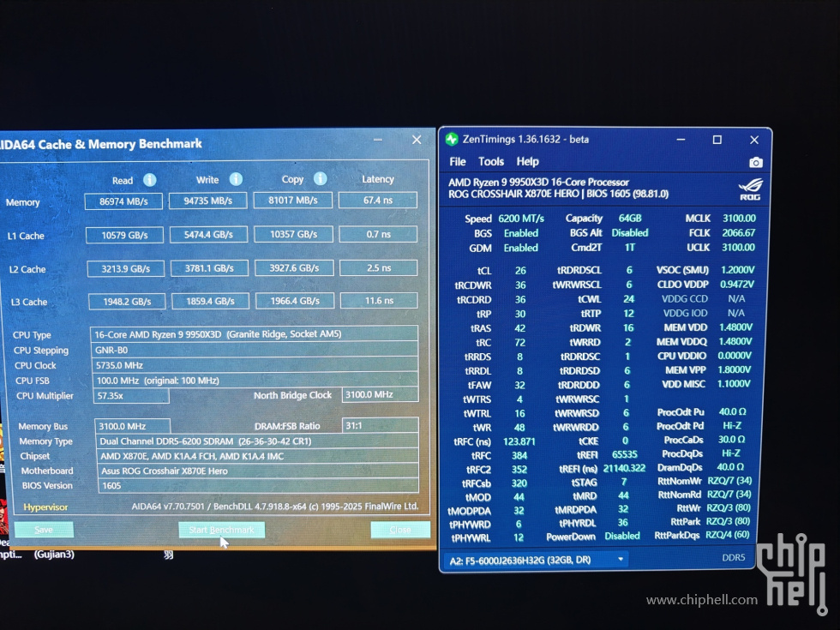Click the Write column info icon

236,179
